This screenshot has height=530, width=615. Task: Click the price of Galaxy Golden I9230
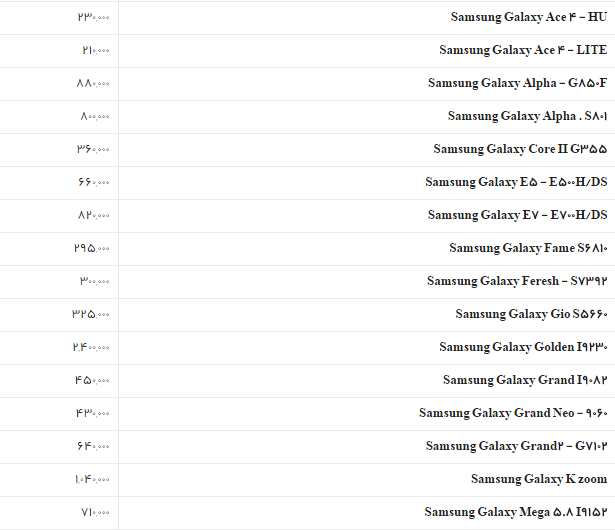click(x=91, y=347)
